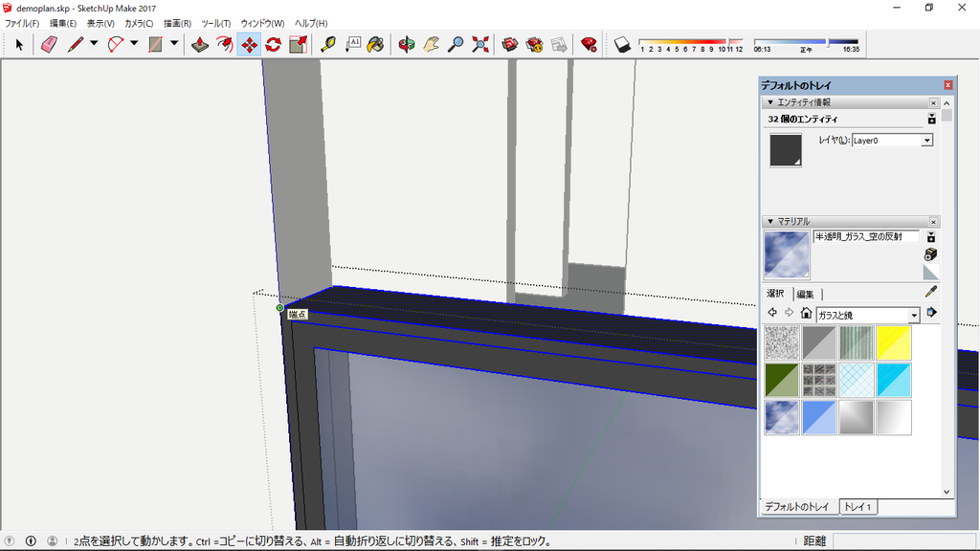Screen dimensions: 980x551
Task: Open the ヘルプ(H) menu
Action: coord(311,23)
